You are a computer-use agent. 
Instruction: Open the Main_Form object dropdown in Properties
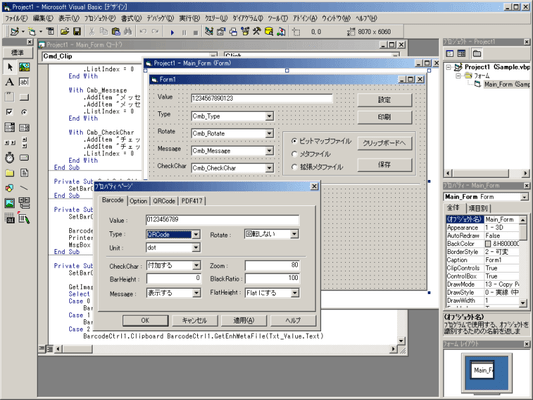[x=525, y=197]
